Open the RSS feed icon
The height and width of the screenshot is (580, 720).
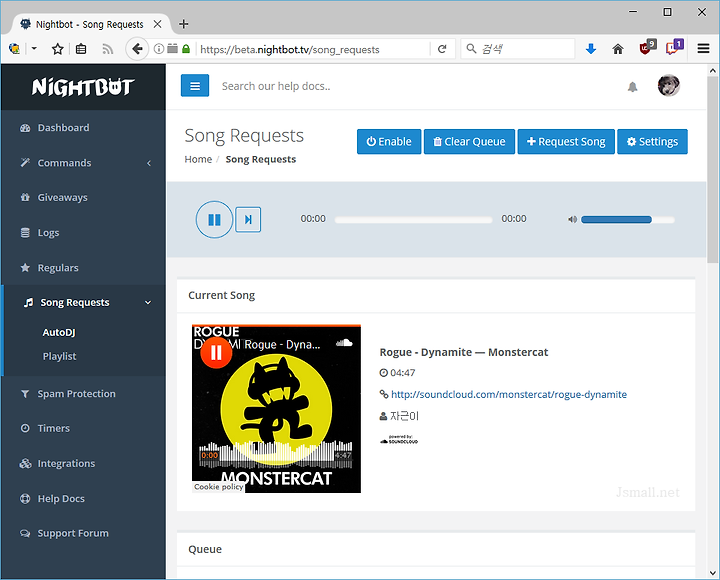pyautogui.click(x=107, y=49)
